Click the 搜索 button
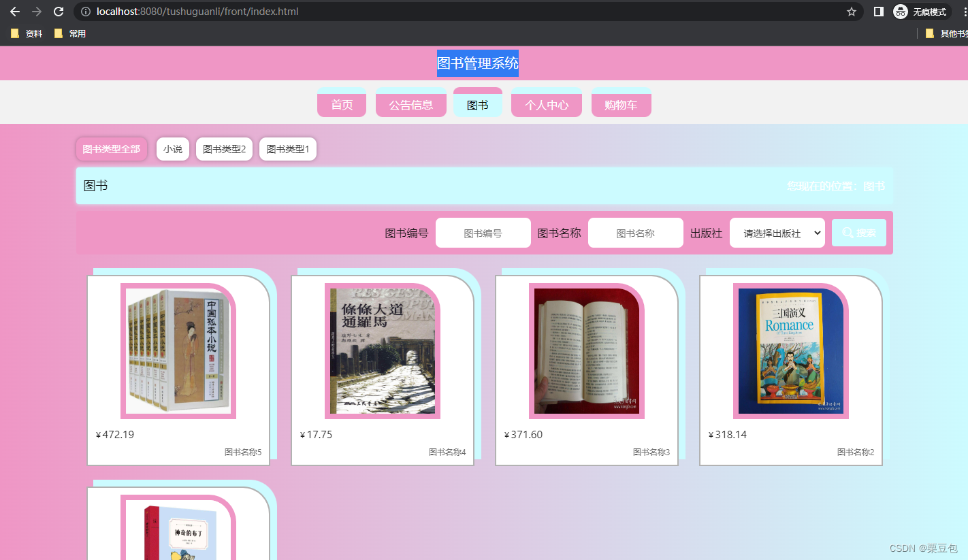The width and height of the screenshot is (968, 560). pyautogui.click(x=859, y=233)
